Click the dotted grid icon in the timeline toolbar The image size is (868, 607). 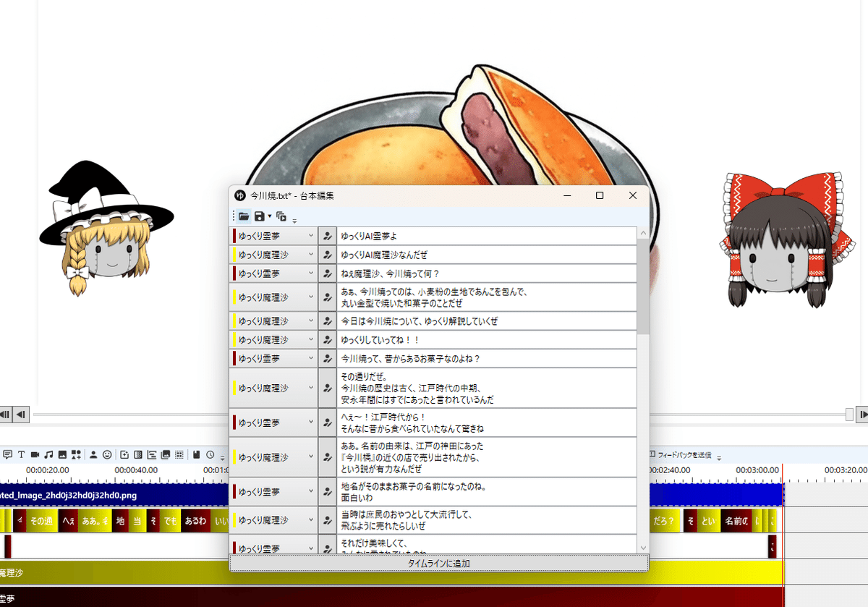pyautogui.click(x=179, y=454)
